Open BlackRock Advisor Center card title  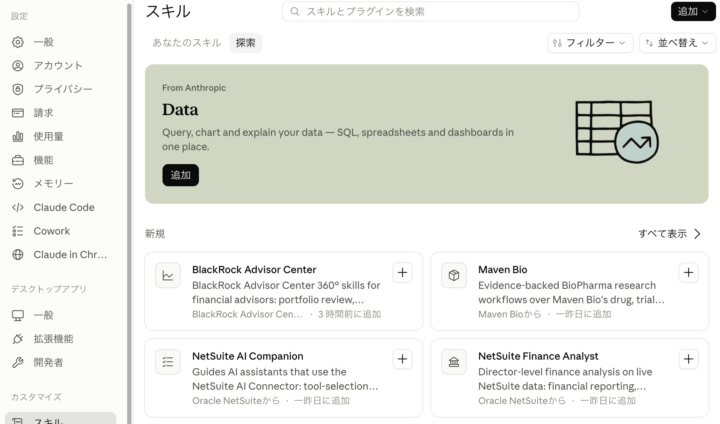(x=254, y=270)
